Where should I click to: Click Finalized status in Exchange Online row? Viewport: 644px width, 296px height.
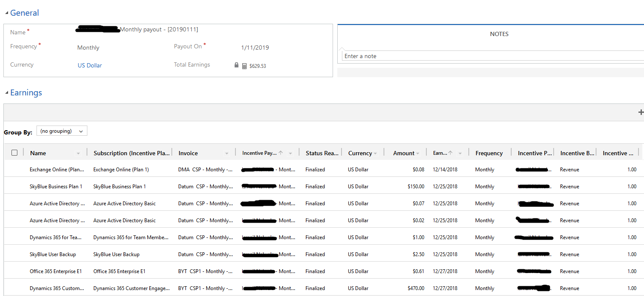point(315,170)
